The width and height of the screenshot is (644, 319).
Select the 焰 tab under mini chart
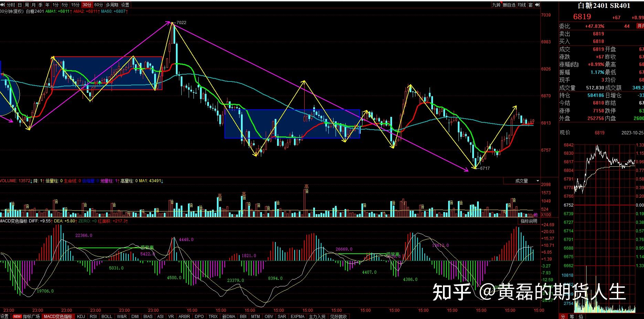coord(581,316)
